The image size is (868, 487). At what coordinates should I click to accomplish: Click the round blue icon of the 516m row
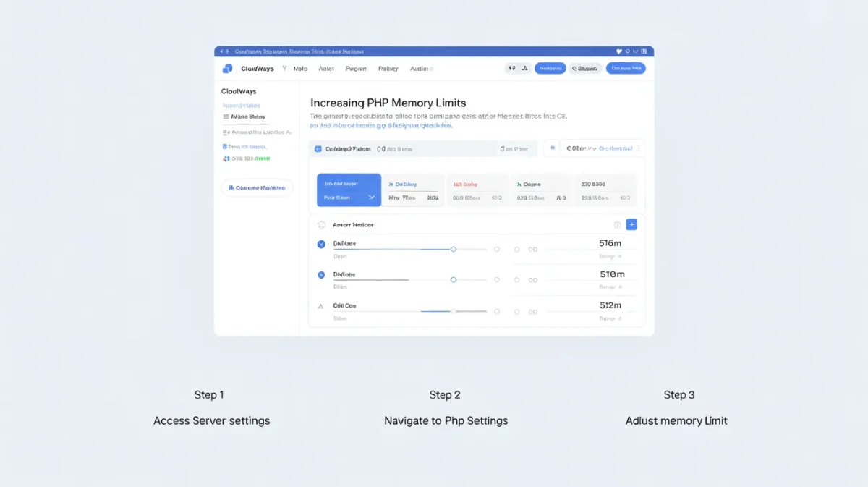click(x=321, y=245)
